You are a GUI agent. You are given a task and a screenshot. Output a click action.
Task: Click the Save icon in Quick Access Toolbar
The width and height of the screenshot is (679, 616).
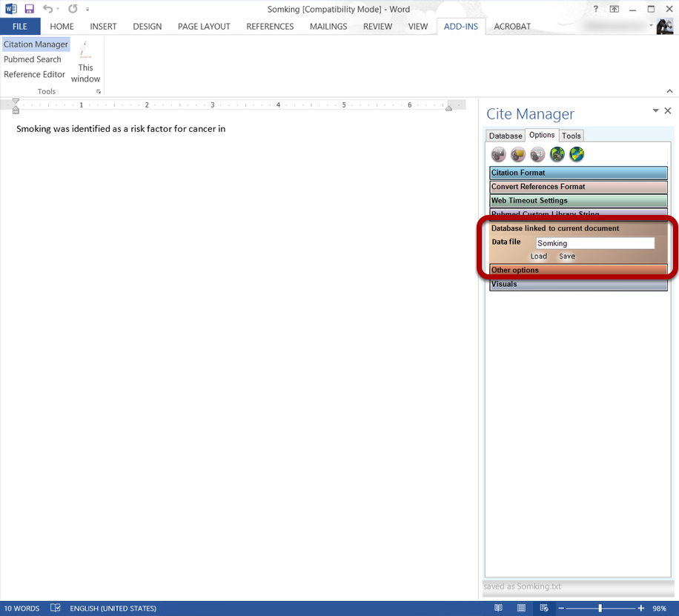(30, 9)
